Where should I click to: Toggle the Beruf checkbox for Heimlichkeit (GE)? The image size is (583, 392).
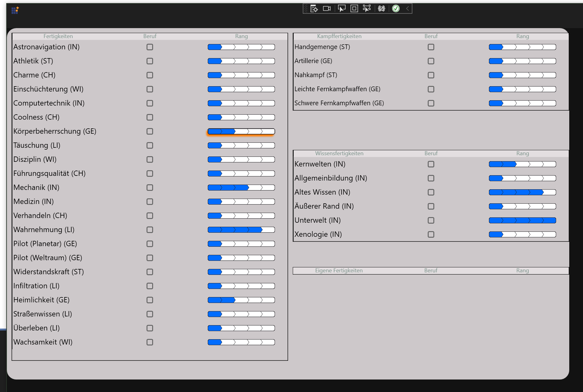coord(150,300)
